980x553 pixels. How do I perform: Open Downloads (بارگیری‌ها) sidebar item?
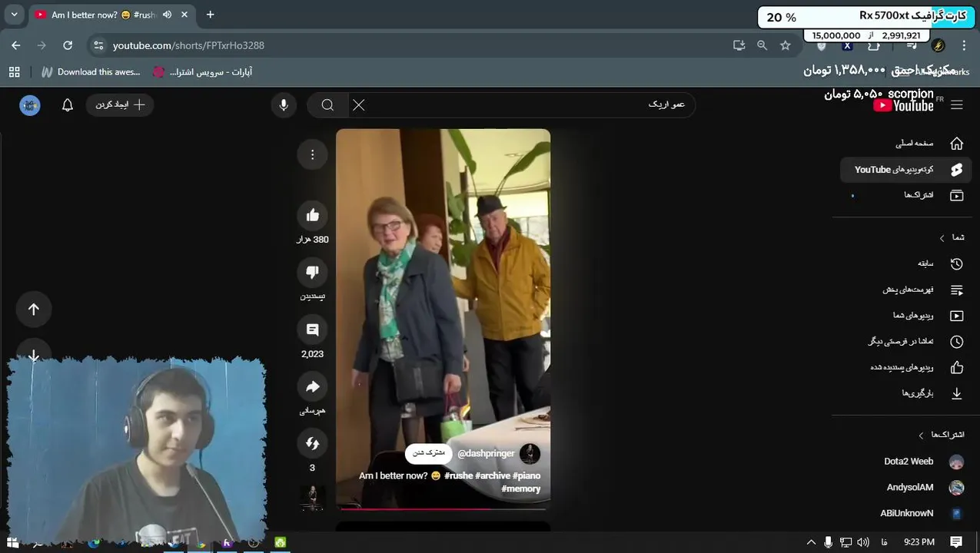[x=905, y=393]
